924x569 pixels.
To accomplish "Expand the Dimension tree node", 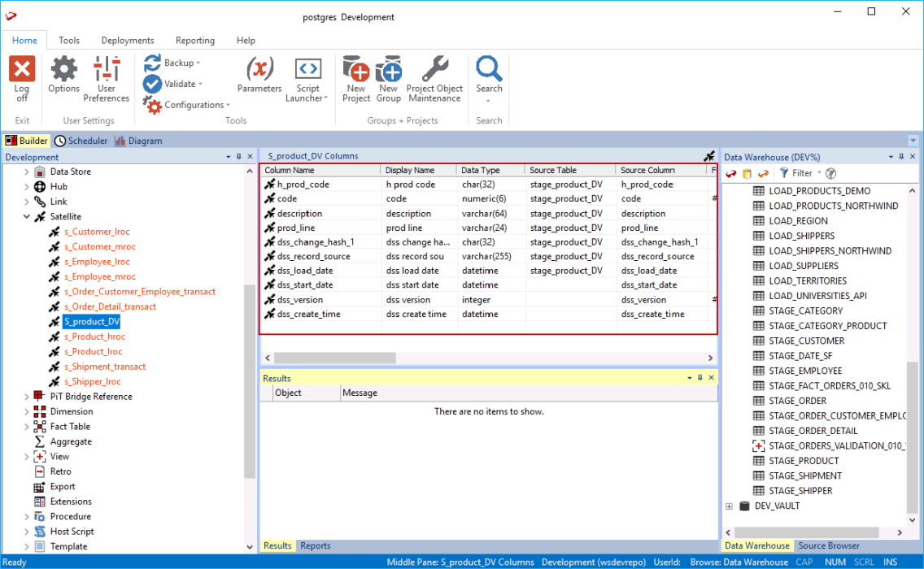I will pyautogui.click(x=26, y=412).
